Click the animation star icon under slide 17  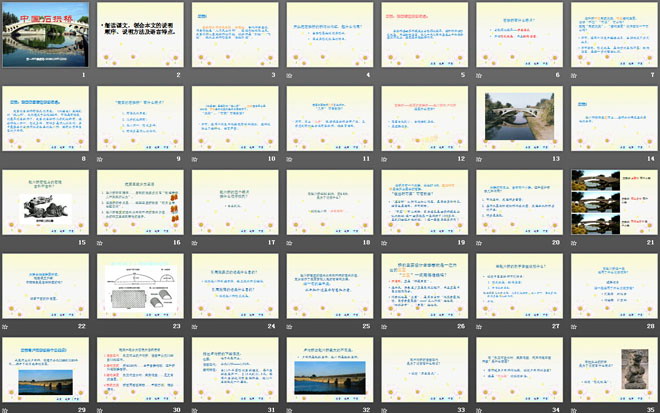tap(194, 242)
